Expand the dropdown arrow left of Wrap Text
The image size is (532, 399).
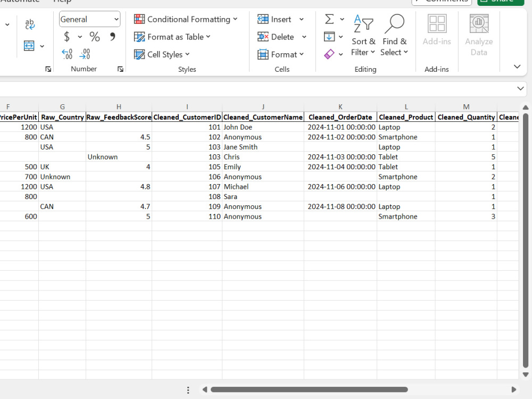point(7,24)
